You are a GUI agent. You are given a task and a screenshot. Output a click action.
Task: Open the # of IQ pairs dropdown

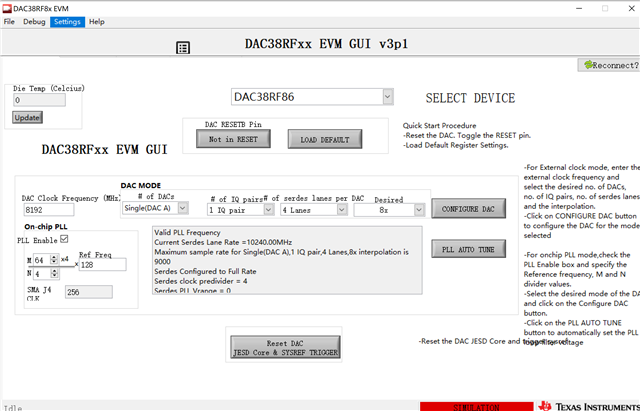(268, 210)
